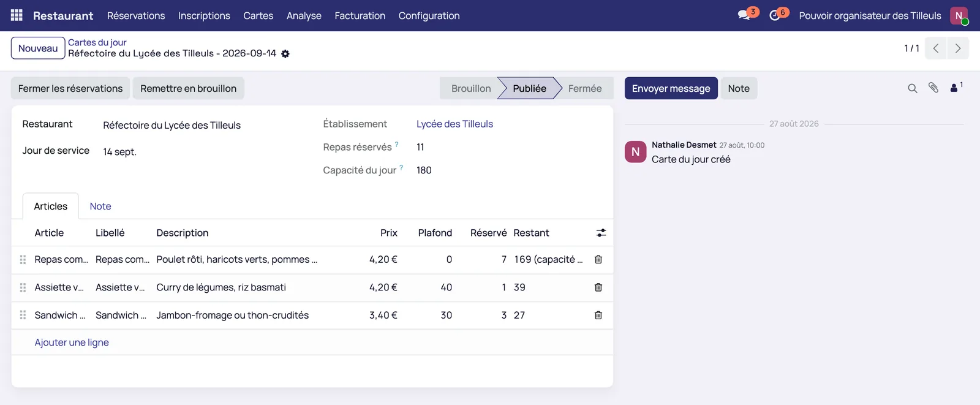Viewport: 980px width, 405px height.
Task: Click Remettre en brouillon button
Action: (x=189, y=88)
